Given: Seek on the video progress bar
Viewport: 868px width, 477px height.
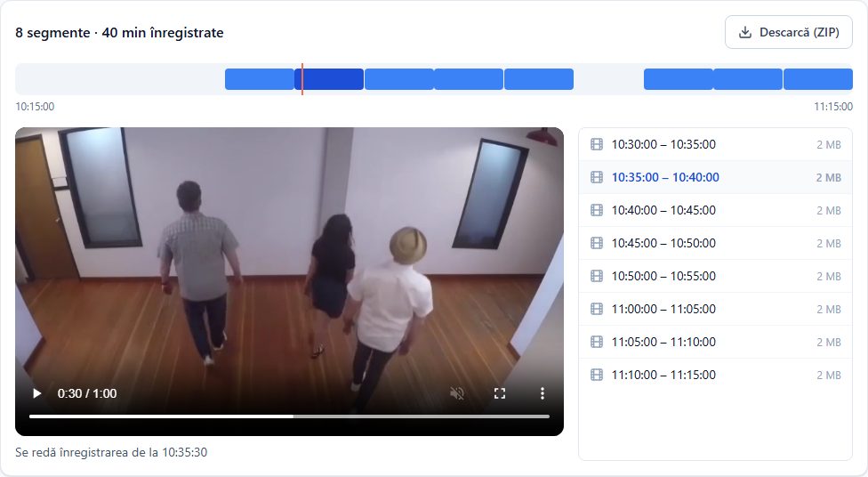Looking at the screenshot, I should pyautogui.click(x=290, y=416).
